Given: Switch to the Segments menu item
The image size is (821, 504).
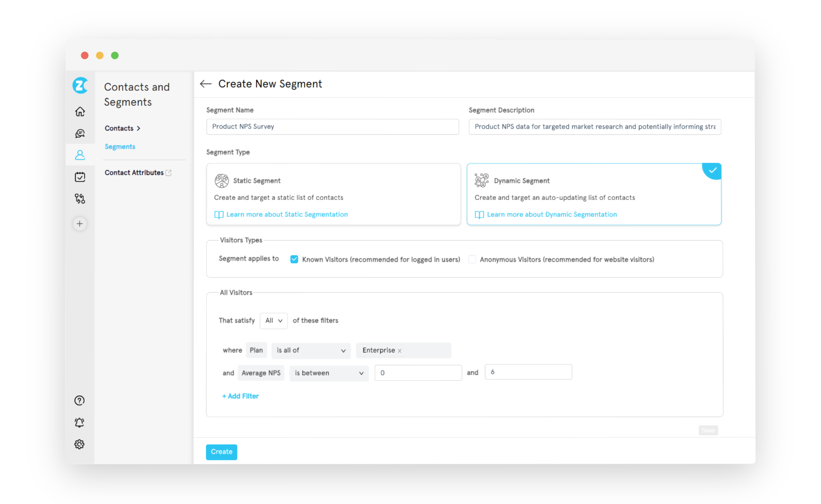Looking at the screenshot, I should tap(120, 147).
